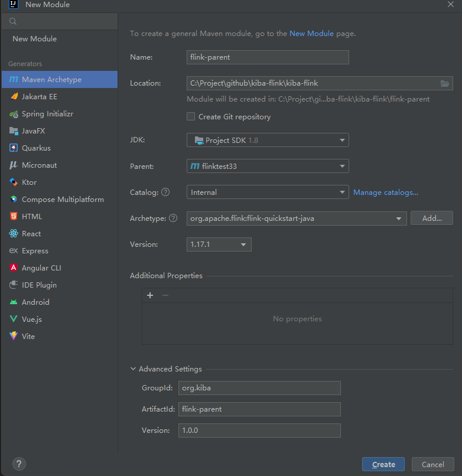This screenshot has width=462, height=476.
Task: Select the Angular CLI generator
Action: [60, 268]
